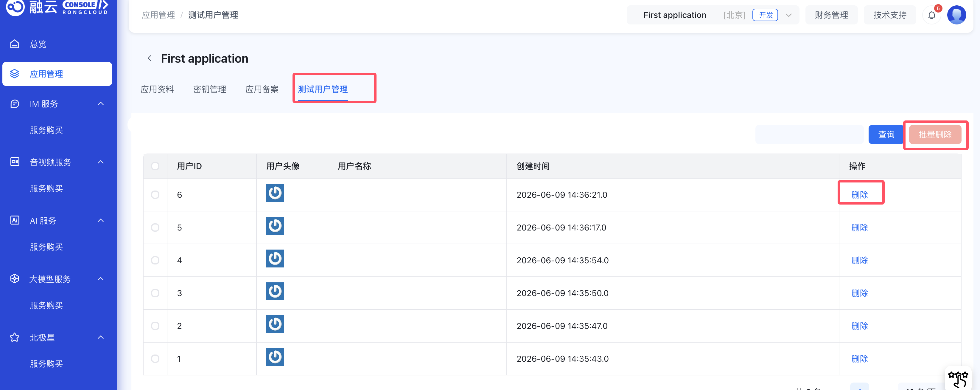980x390 pixels.
Task: Click the 应用管理 breadcrumb link
Action: click(158, 15)
